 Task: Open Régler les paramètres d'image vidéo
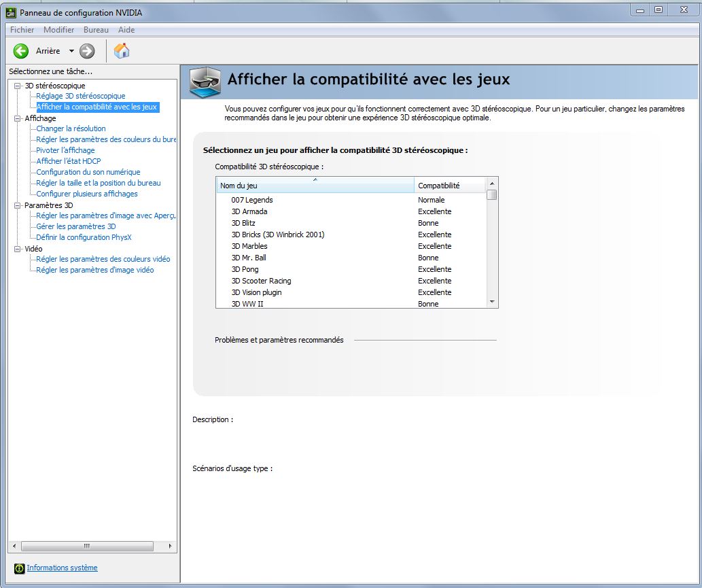point(95,270)
